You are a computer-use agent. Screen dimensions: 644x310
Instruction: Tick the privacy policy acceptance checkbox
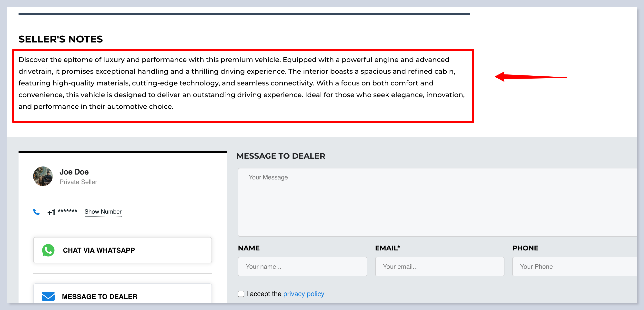(x=241, y=294)
